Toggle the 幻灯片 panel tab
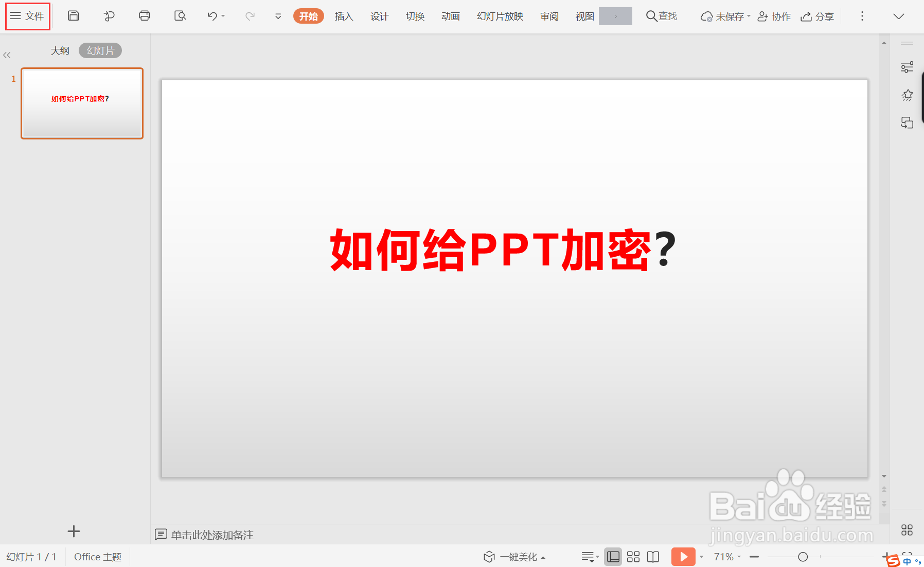Viewport: 924px width, 567px height. [x=100, y=50]
